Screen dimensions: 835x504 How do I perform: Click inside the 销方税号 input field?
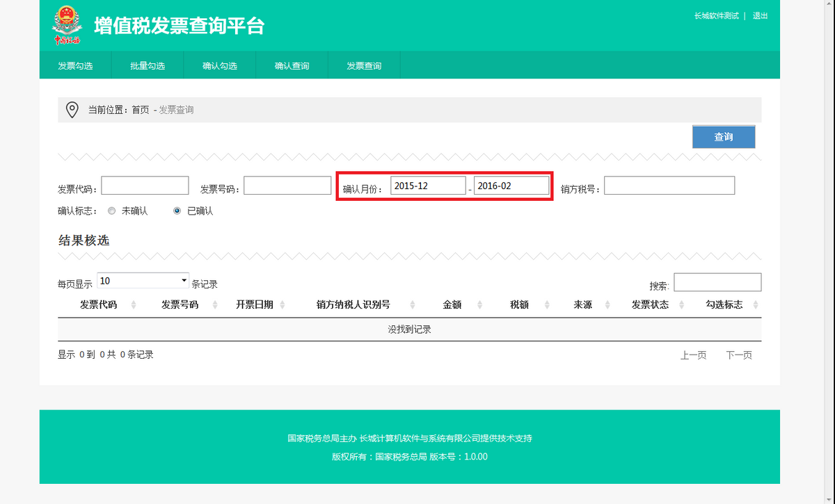(x=669, y=185)
